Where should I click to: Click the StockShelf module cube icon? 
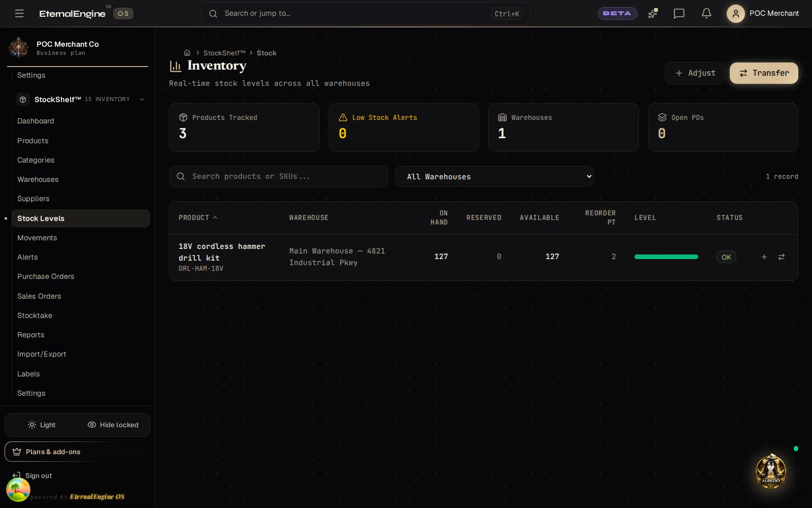pyautogui.click(x=23, y=100)
